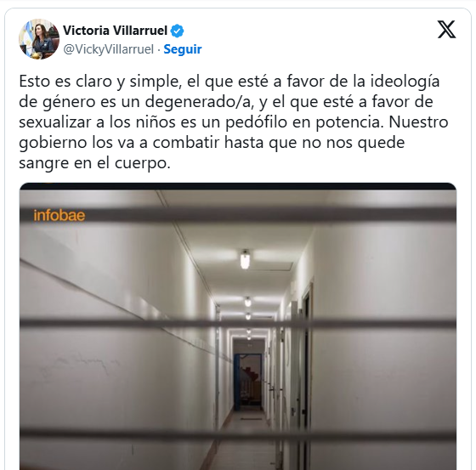Click the Argentine flag inside the avatar
Viewport: 476px width, 470px height.
(25, 38)
